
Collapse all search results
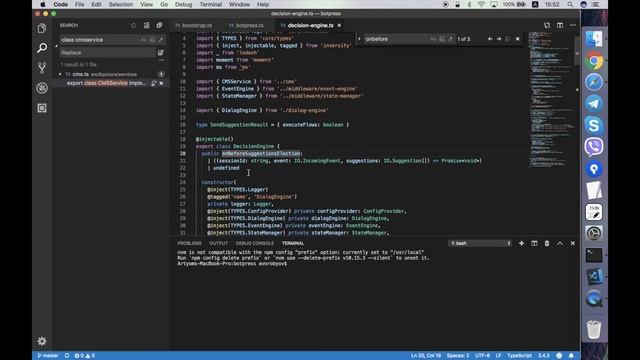[x=159, y=25]
